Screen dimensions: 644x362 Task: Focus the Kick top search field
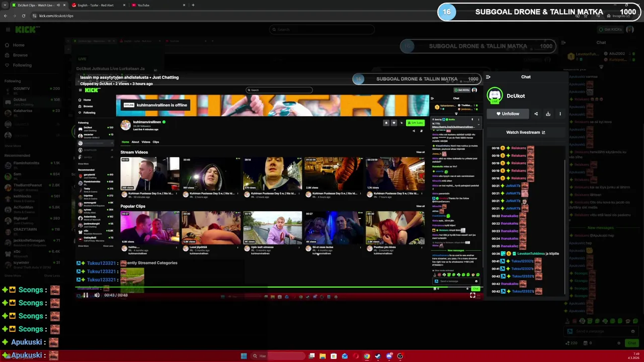click(x=322, y=30)
